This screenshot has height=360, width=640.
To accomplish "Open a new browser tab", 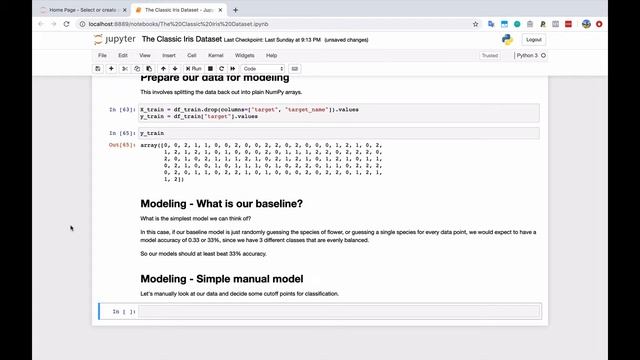I will coord(236,10).
